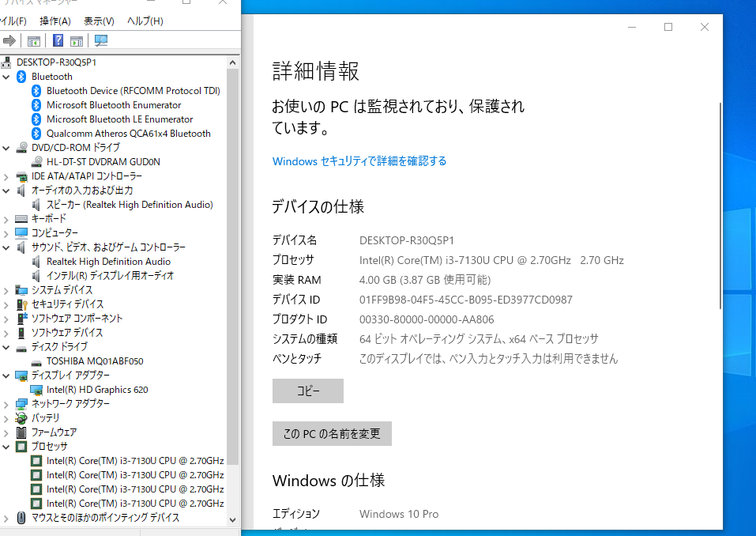
Task: Select Intel(R) HD Graphics 620 adapter
Action: pyautogui.click(x=97, y=390)
